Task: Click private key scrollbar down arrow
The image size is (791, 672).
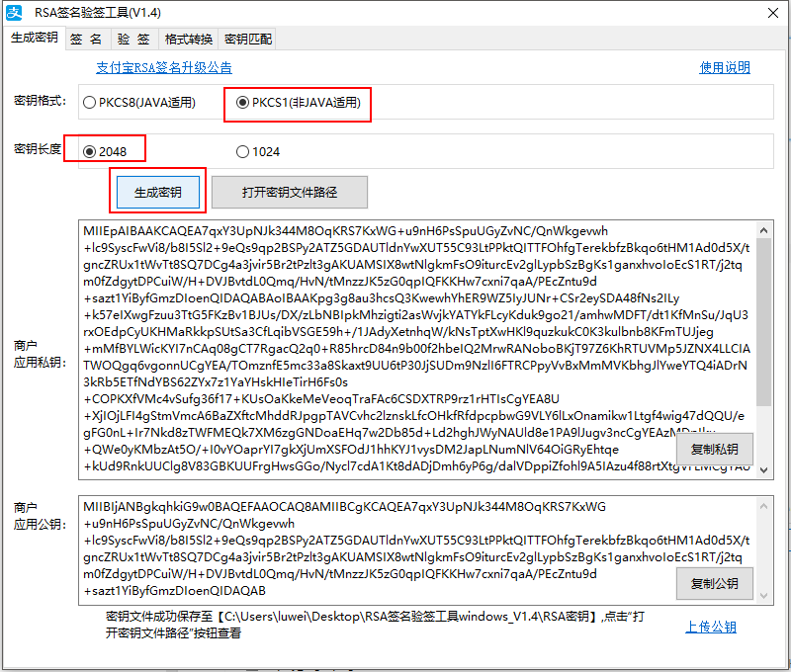Action: (x=763, y=469)
